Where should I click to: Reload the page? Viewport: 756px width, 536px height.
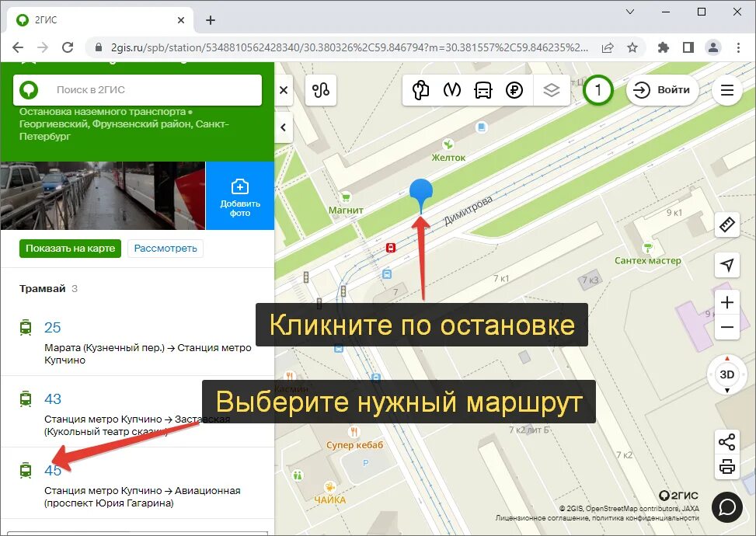coord(68,47)
